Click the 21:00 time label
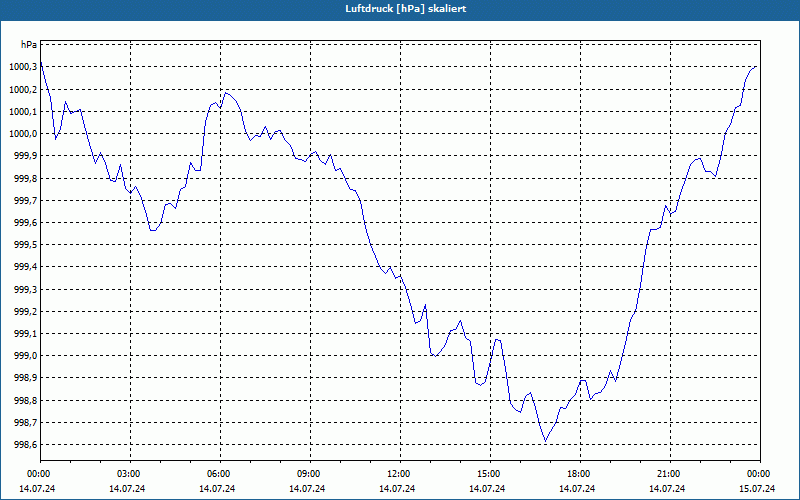The width and height of the screenshot is (800, 500). point(668,474)
